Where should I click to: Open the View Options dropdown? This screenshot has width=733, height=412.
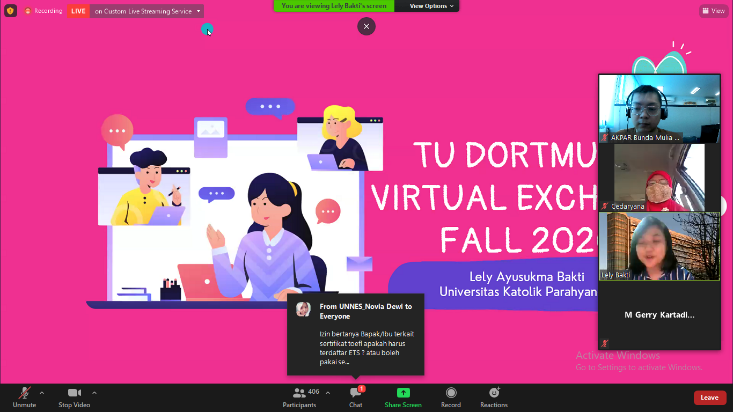[x=431, y=6]
